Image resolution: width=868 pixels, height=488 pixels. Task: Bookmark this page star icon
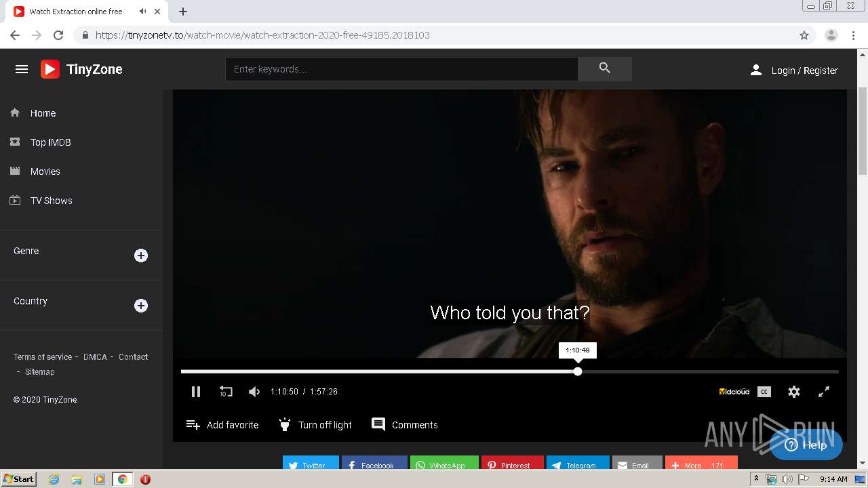tap(804, 35)
